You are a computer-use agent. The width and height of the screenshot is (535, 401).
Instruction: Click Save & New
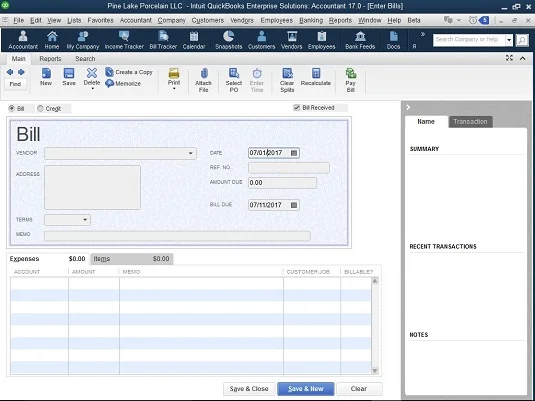306,389
